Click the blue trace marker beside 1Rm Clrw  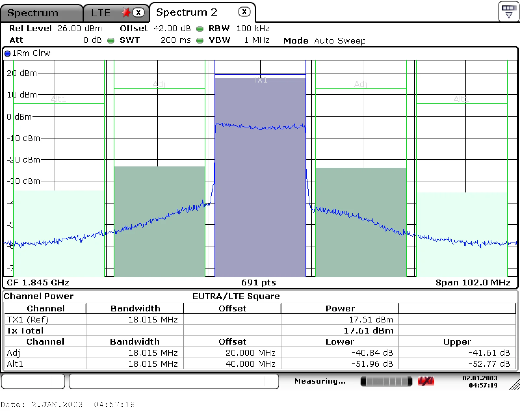pyautogui.click(x=7, y=54)
